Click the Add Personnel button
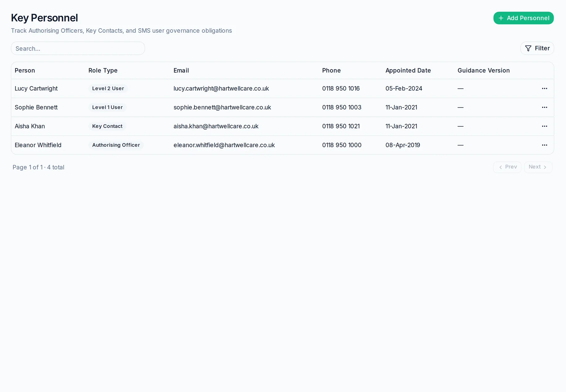This screenshot has width=566, height=392. (x=523, y=18)
